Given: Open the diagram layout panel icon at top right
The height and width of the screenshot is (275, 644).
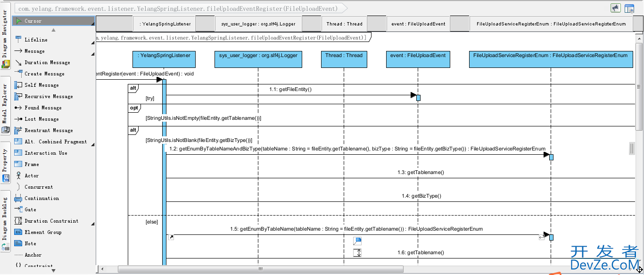Looking at the screenshot, I should click(629, 8).
